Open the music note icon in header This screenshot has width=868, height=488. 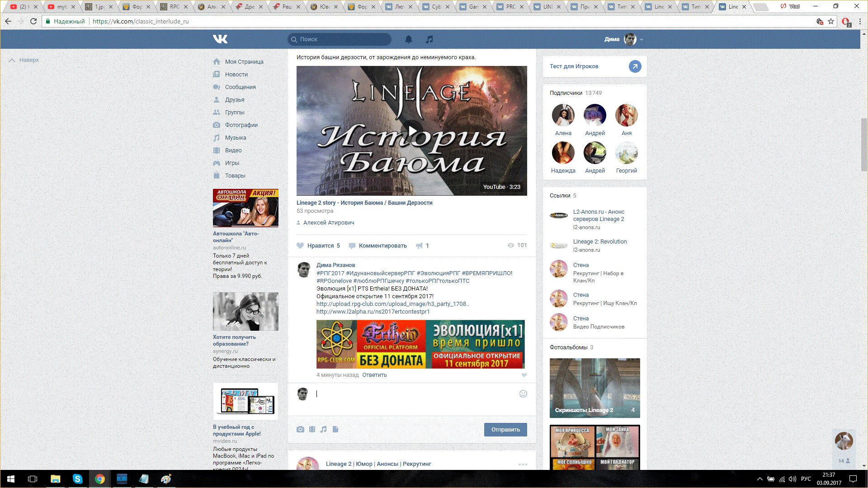(x=429, y=39)
